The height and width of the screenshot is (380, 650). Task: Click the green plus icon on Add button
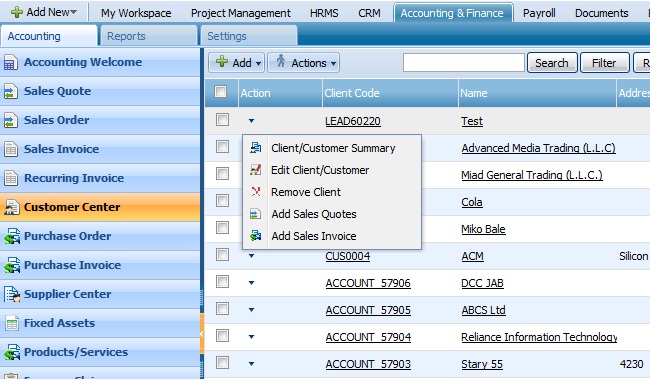[x=222, y=62]
